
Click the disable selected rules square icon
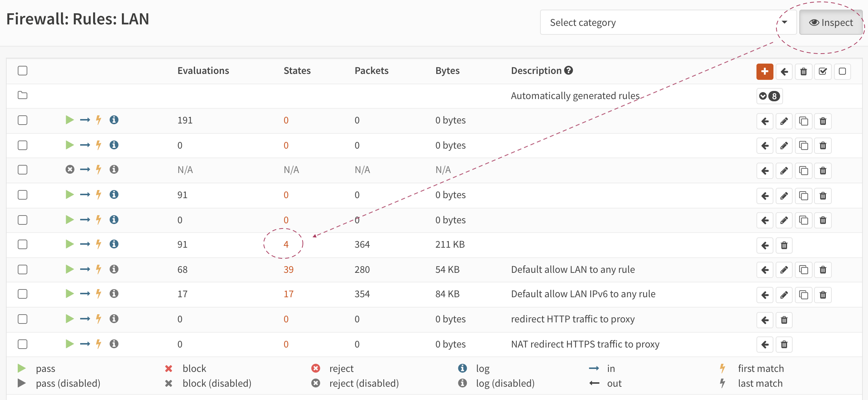(842, 71)
